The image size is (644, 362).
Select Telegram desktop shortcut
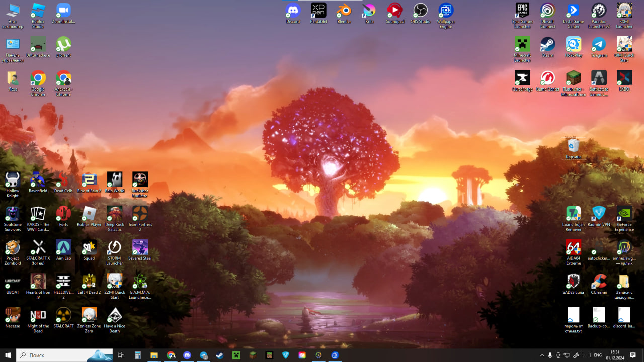pos(599,47)
